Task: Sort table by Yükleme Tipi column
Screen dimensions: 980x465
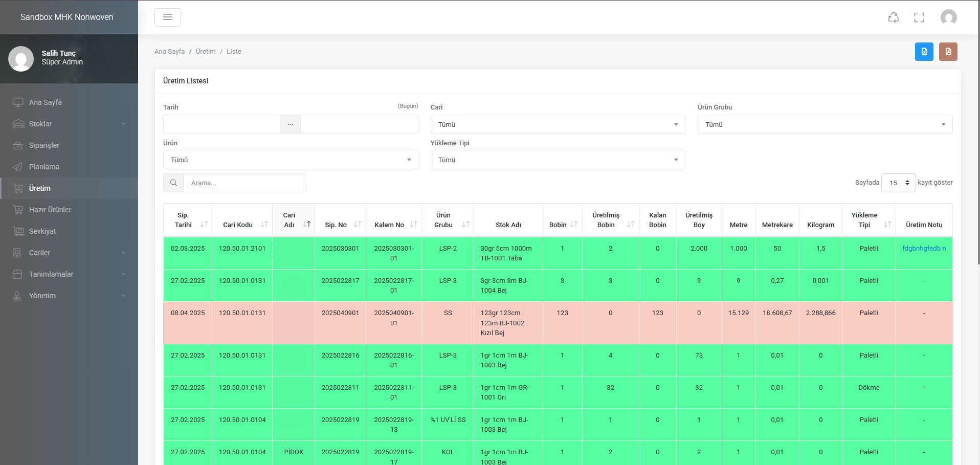Action: (887, 224)
